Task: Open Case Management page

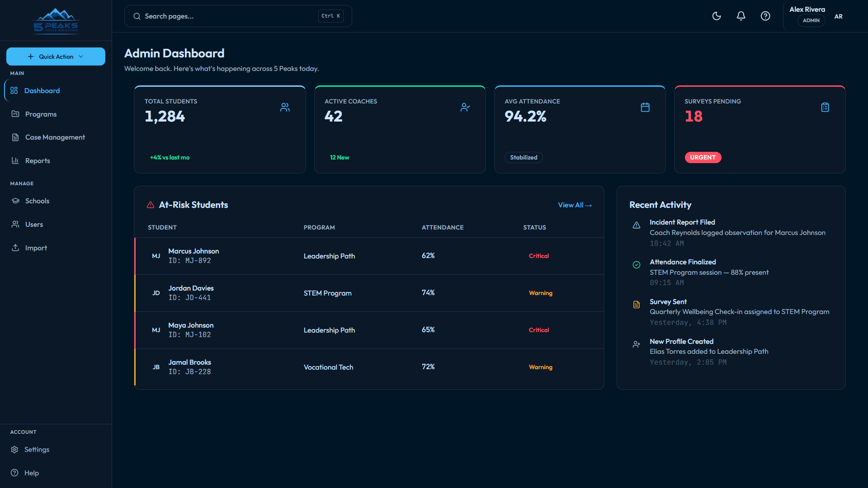Action: tap(56, 137)
